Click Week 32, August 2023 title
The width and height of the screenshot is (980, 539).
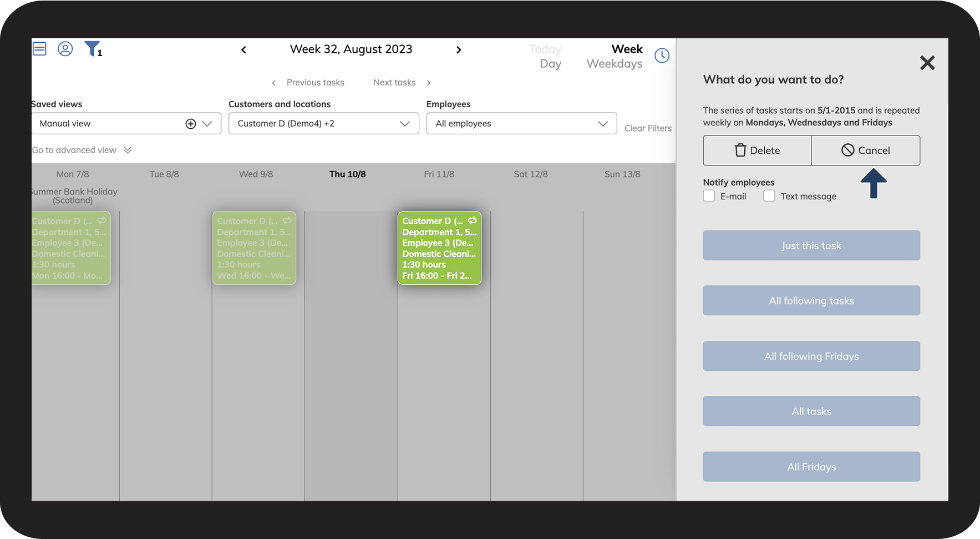coord(351,49)
